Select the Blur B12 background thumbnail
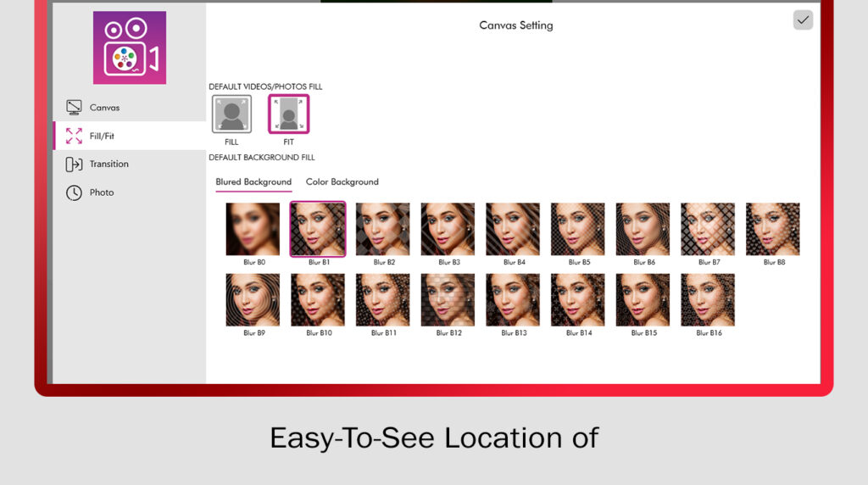The height and width of the screenshot is (485, 868). click(x=448, y=299)
